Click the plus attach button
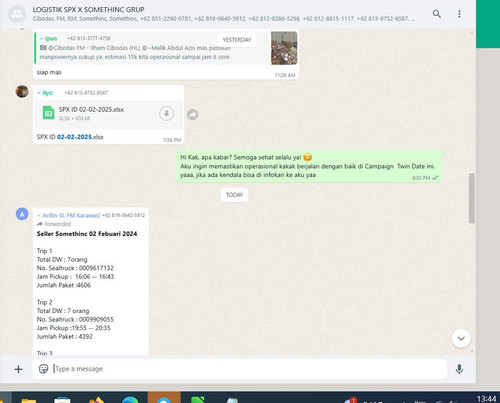The height and width of the screenshot is (403, 500). (18, 369)
